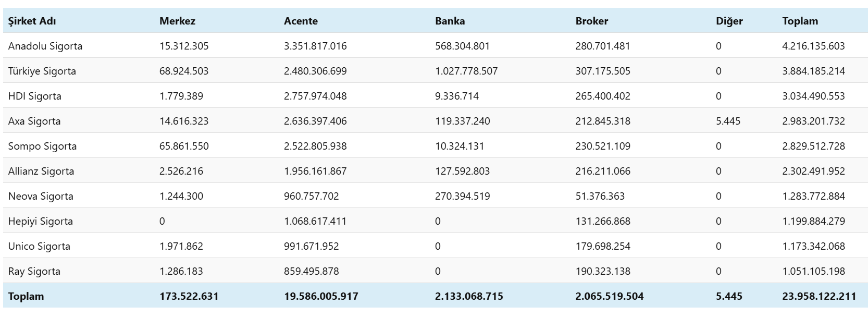
Task: Click Neova Sigorta's Banka value 270.394.519
Action: (x=462, y=196)
